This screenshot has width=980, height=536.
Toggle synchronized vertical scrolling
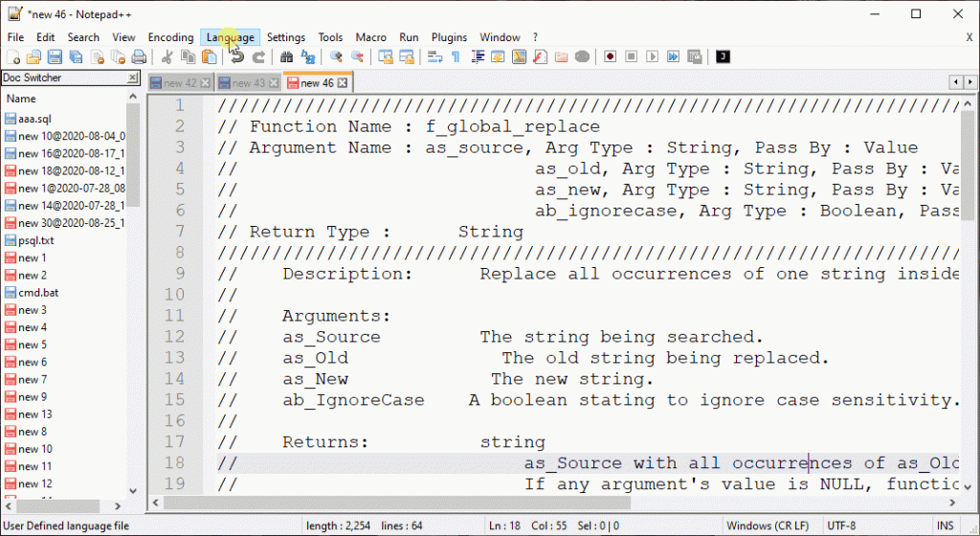[386, 56]
